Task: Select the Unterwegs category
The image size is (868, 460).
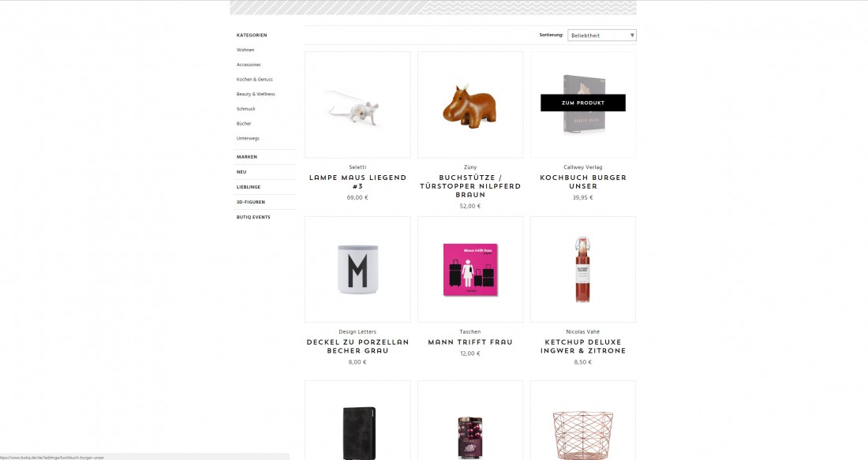Action: click(248, 138)
